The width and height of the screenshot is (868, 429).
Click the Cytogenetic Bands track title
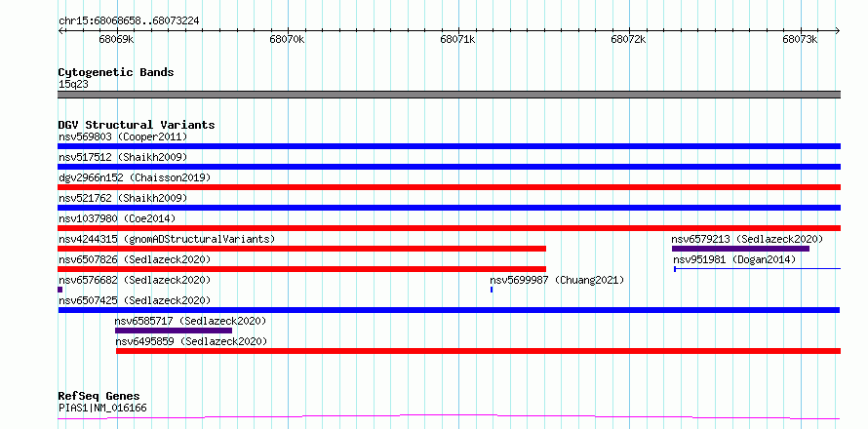pyautogui.click(x=116, y=72)
